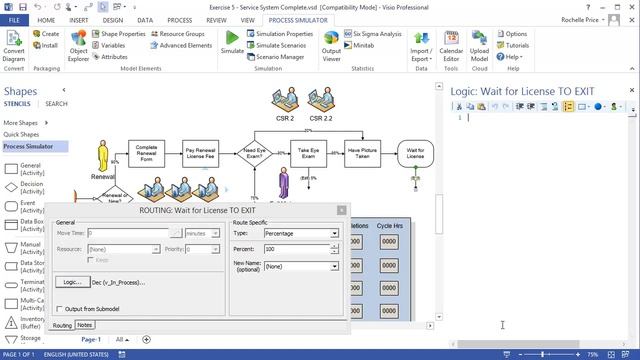Viewport: 640px width, 360px height.
Task: Cut text in the Logic editor toolbar
Action: coord(459,107)
